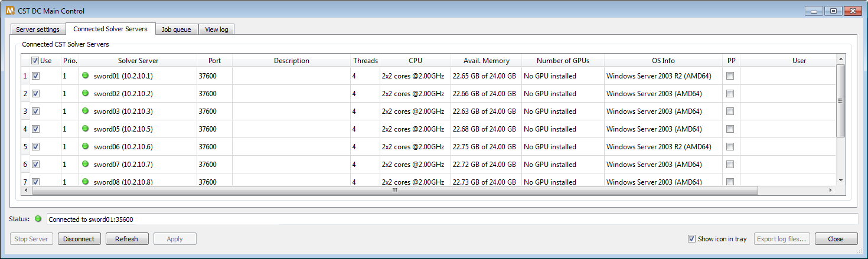Enable PP checkbox for sword02 row
Image resolution: width=868 pixels, height=259 pixels.
click(730, 93)
